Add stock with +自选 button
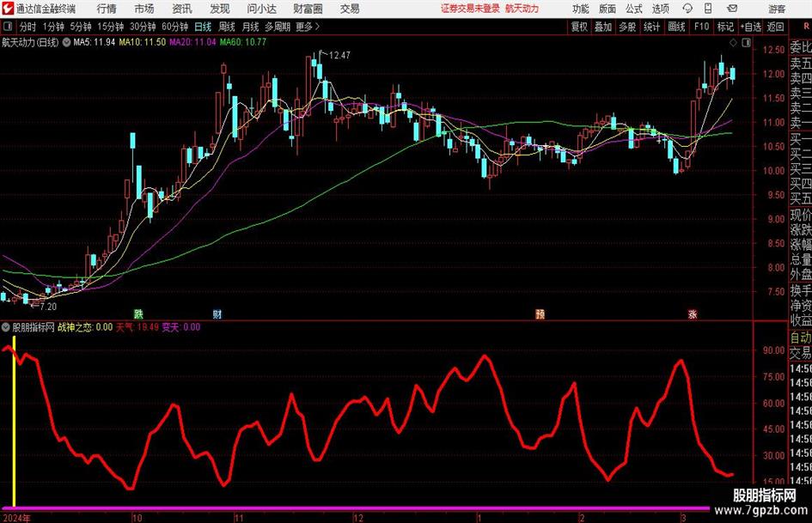 click(750, 27)
